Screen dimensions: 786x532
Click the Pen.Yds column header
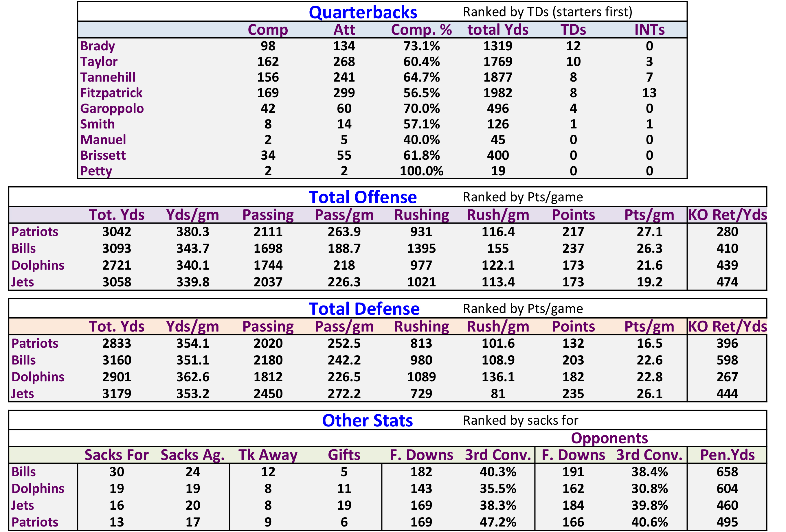point(727,454)
